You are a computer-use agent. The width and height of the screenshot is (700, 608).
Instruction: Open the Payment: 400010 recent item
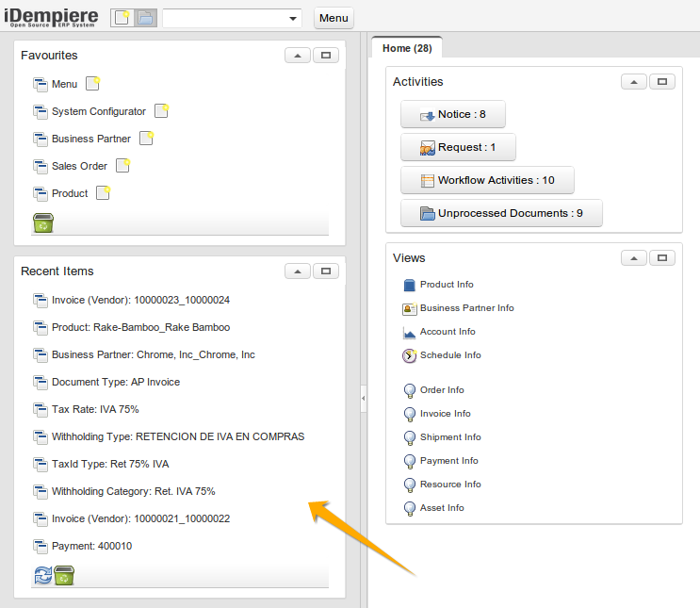[x=91, y=546]
